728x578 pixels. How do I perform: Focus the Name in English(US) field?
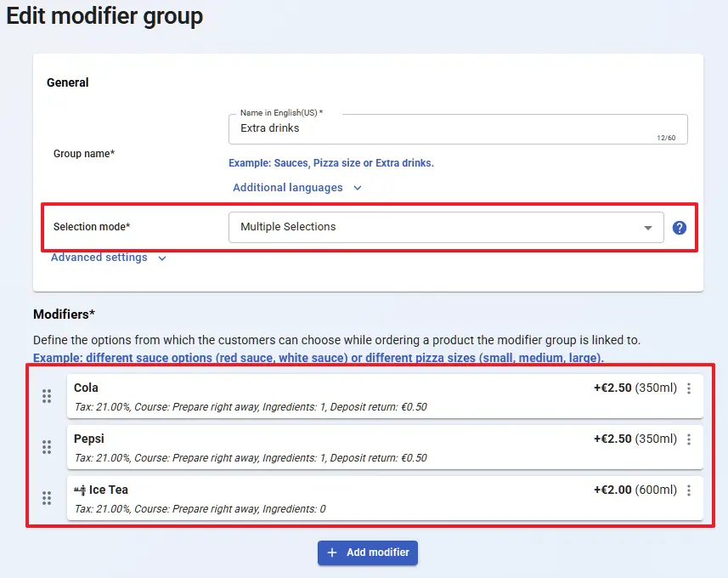coord(442,128)
